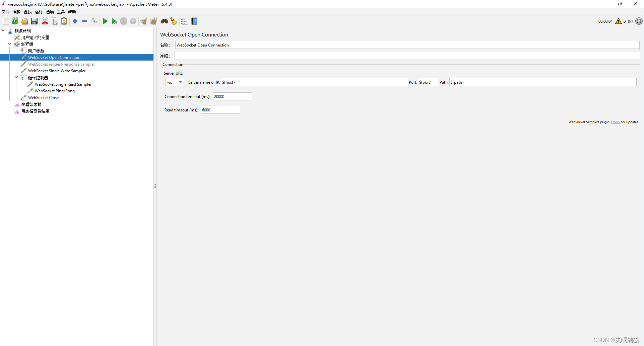Click the Check for updates link
This screenshot has width=644, height=346.
(x=616, y=122)
